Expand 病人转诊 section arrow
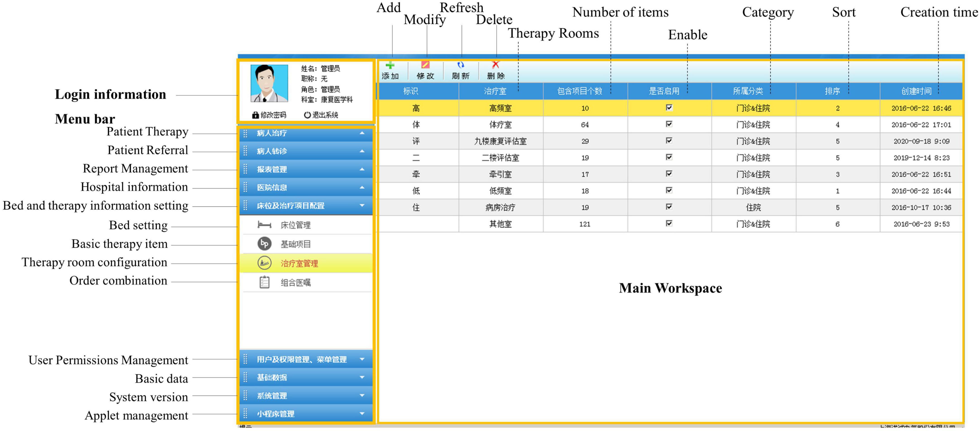The height and width of the screenshot is (431, 980). pyautogui.click(x=362, y=151)
